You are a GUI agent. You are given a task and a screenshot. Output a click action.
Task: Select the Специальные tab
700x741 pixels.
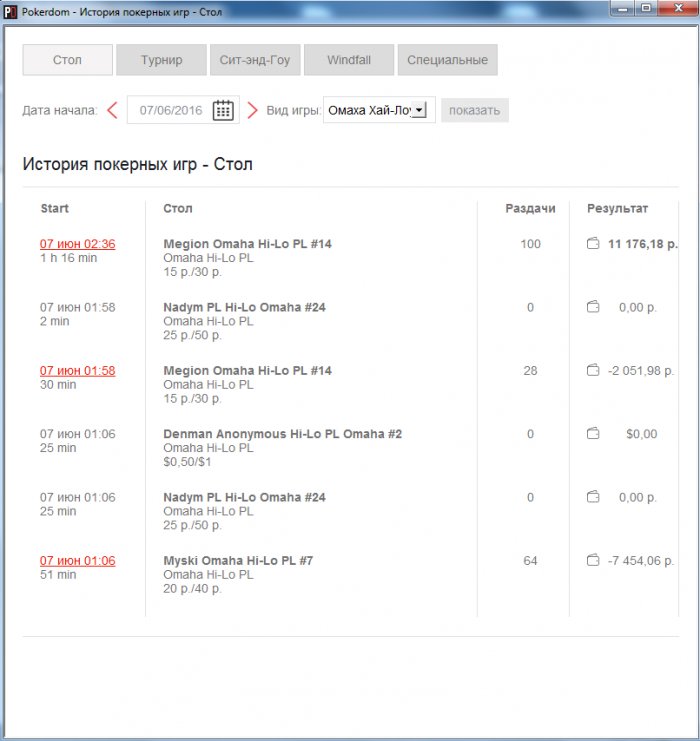448,60
